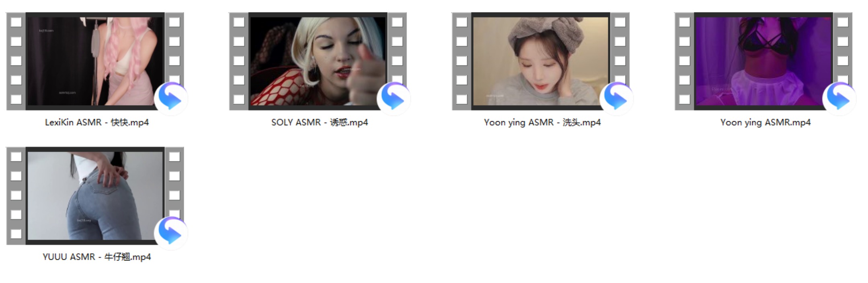The height and width of the screenshot is (283, 868).
Task: Click left film strip of Yoon ying ASMR - 洗头 icon
Action: (462, 61)
